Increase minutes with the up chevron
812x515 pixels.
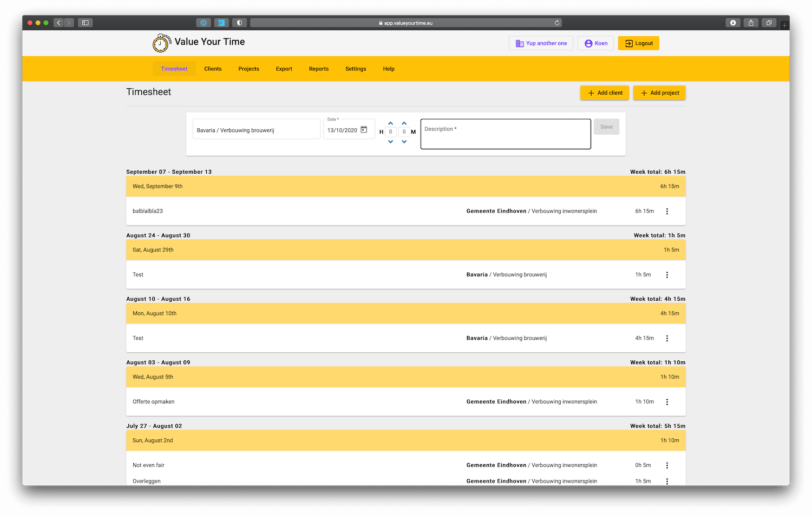[404, 123]
